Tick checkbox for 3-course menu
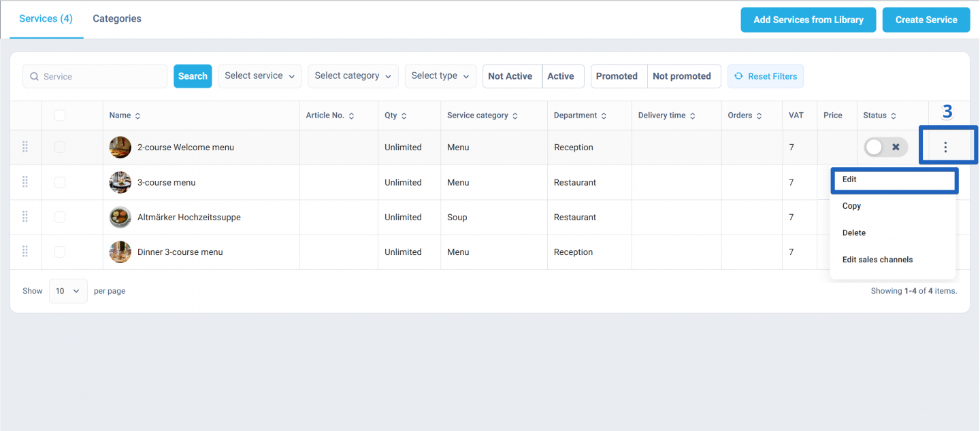 pyautogui.click(x=60, y=182)
